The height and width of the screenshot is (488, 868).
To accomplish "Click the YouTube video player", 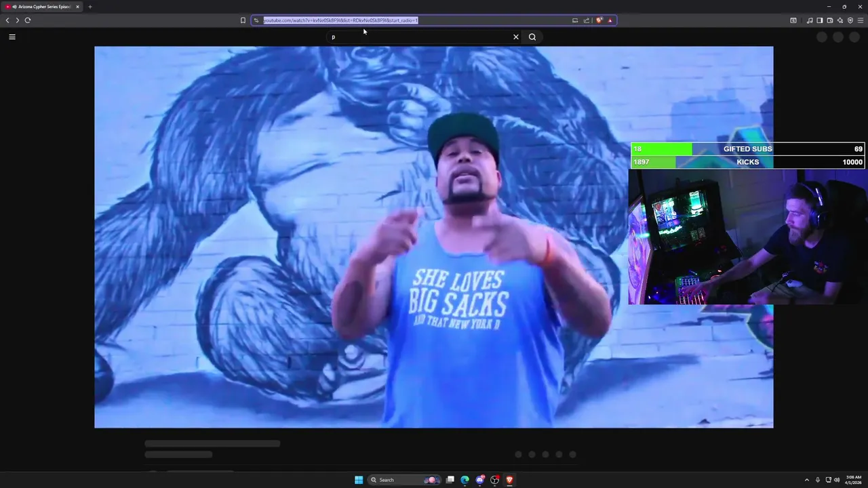I will [434, 237].
